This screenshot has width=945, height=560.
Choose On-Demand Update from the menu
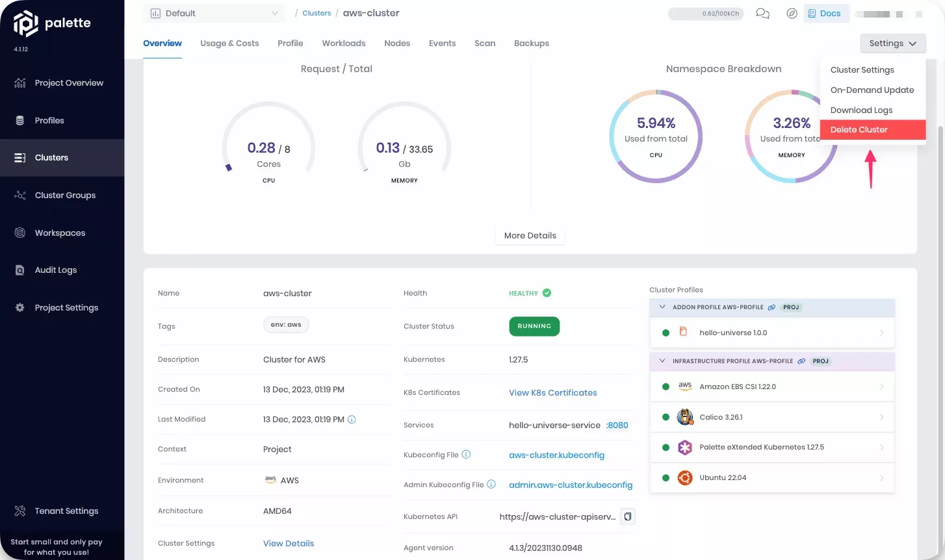tap(873, 90)
